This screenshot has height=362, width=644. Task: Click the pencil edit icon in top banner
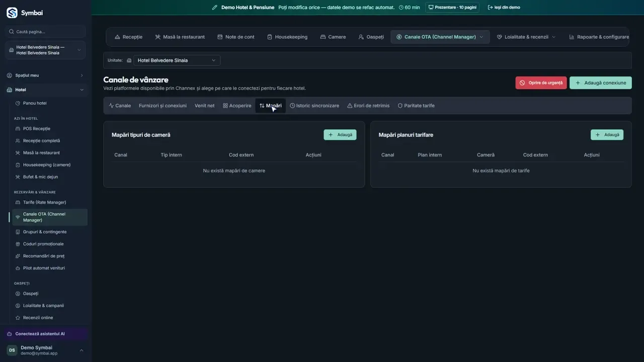215,8
